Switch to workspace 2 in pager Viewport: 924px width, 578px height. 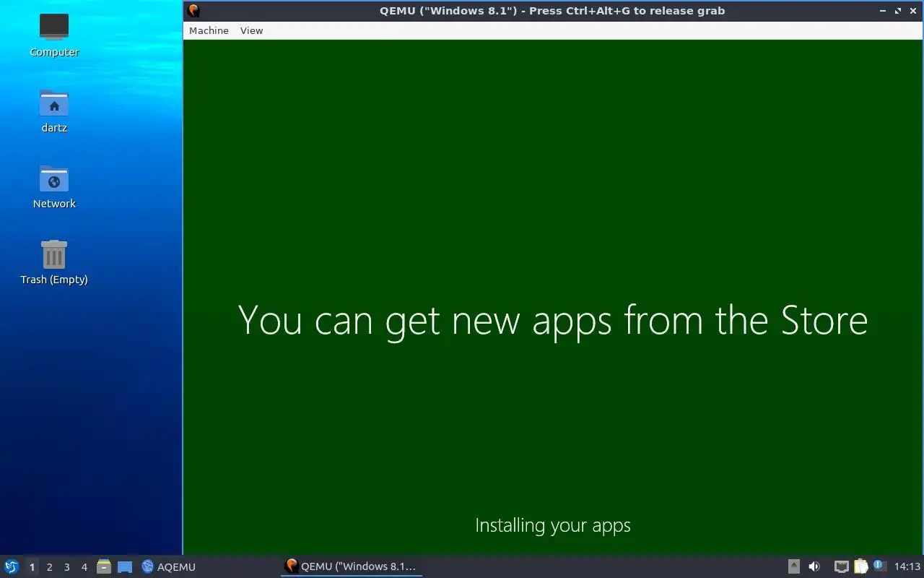pyautogui.click(x=49, y=567)
